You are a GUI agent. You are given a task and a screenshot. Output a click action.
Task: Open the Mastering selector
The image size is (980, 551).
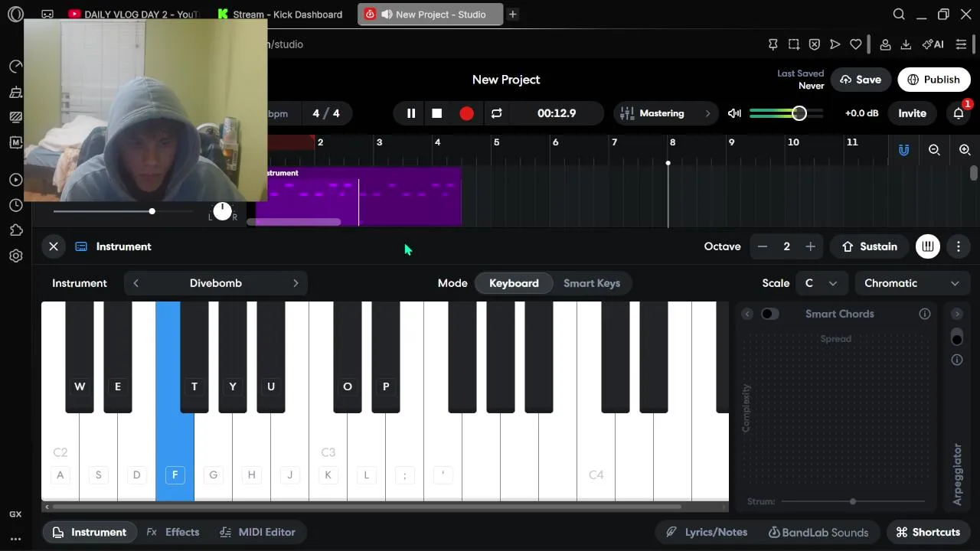666,113
